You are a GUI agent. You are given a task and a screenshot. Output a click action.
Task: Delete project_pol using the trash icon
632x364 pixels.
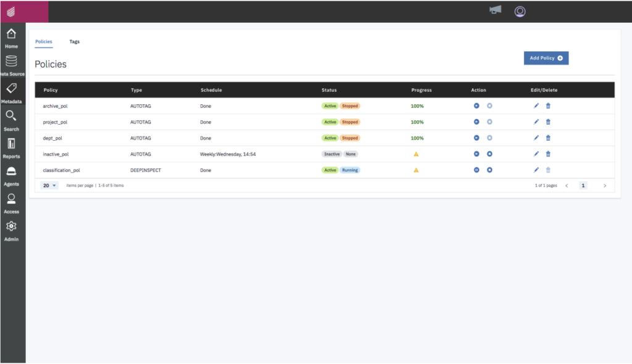pos(548,122)
